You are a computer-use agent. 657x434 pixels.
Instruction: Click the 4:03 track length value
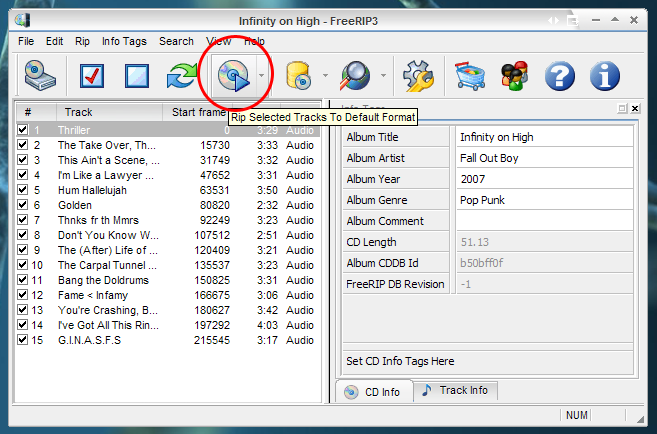point(267,325)
